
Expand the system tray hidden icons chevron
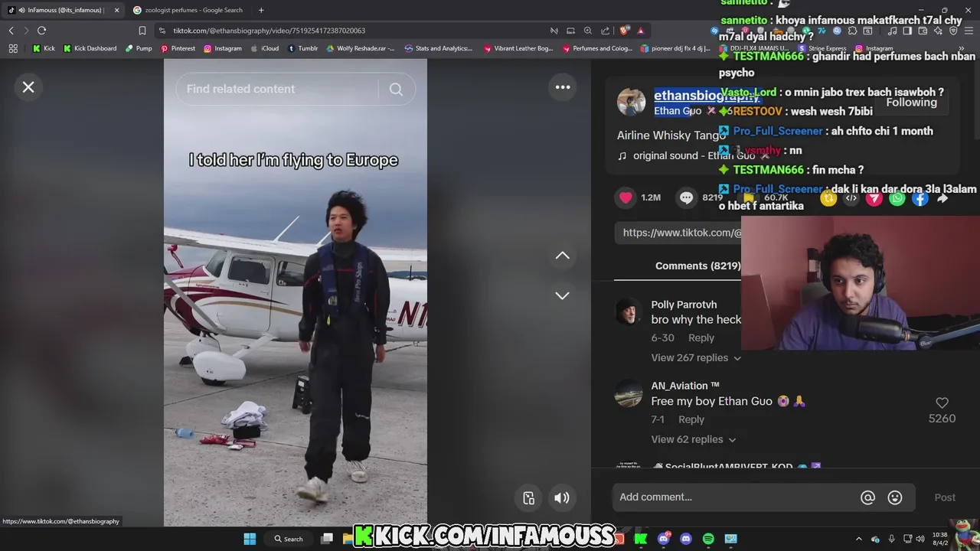click(x=858, y=539)
